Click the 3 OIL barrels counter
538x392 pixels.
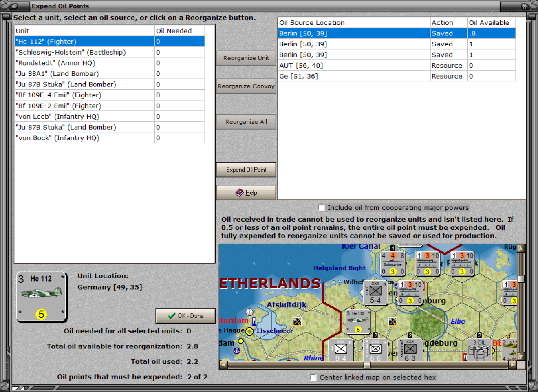(479, 350)
